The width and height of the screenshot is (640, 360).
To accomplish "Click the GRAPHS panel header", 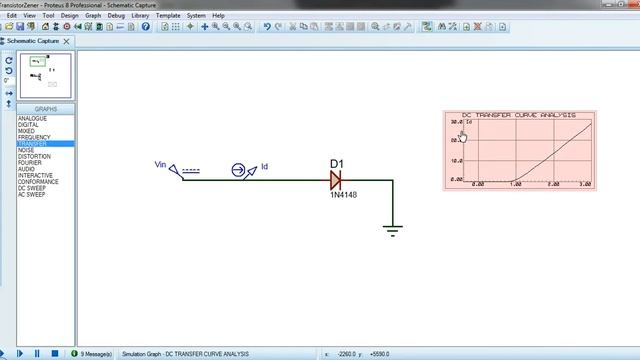I will [46, 109].
